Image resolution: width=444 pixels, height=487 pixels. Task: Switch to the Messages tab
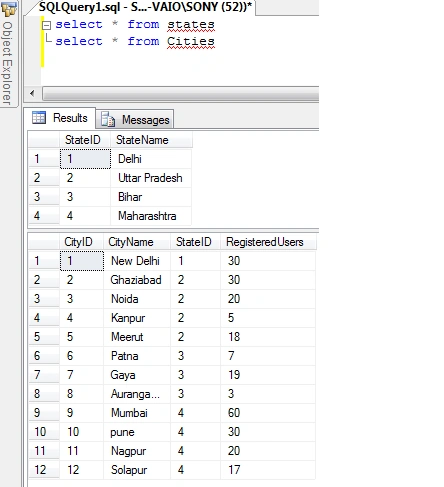(135, 119)
